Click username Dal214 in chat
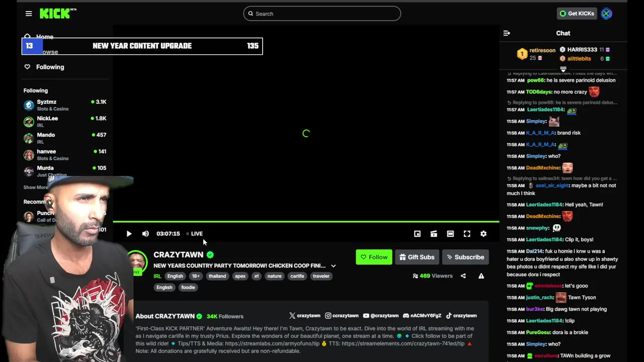Viewport: 644px width, 362px height. [534, 251]
